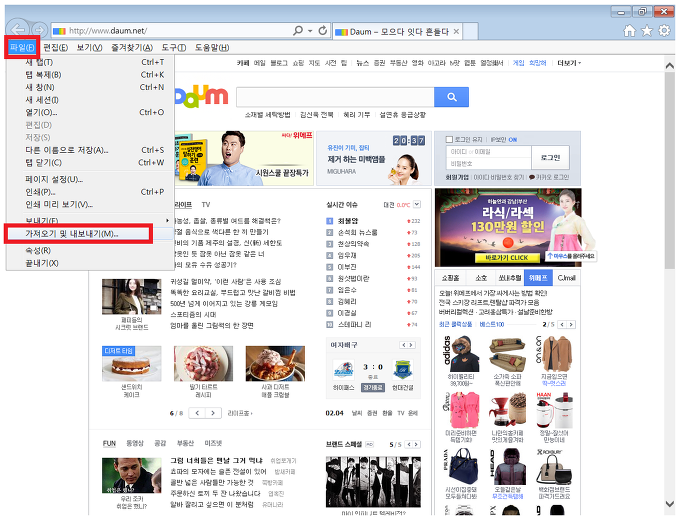Open the adidas jacket product thumbnail
The width and height of the screenshot is (680, 520).
461,353
